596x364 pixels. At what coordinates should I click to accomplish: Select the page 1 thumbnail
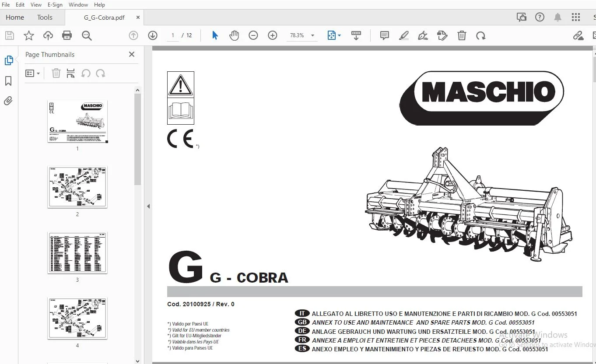[77, 121]
